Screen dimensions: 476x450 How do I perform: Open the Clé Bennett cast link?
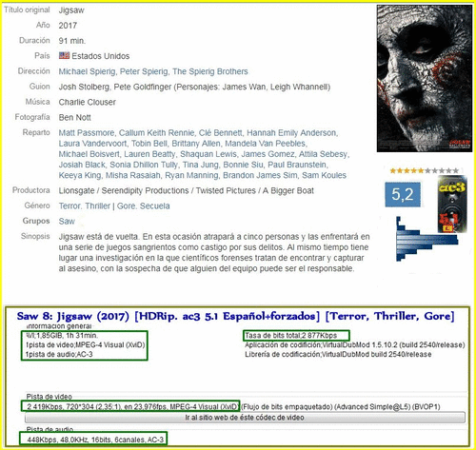tap(221, 133)
